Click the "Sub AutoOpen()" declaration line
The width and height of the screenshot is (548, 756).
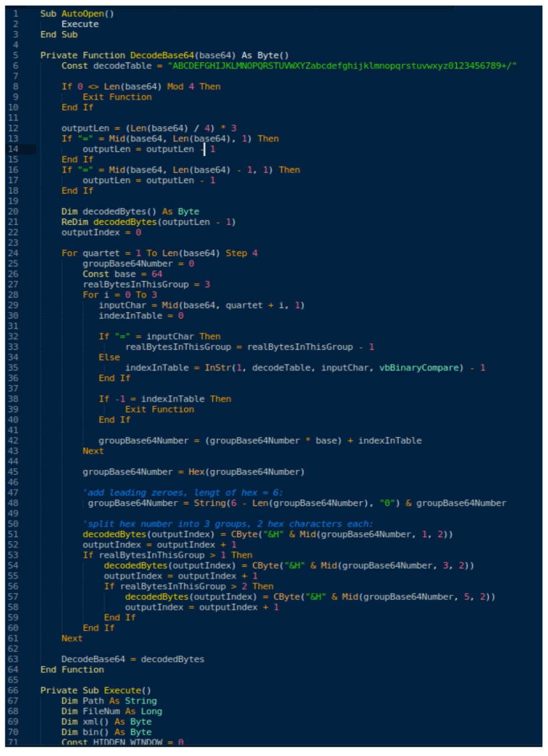click(x=77, y=14)
